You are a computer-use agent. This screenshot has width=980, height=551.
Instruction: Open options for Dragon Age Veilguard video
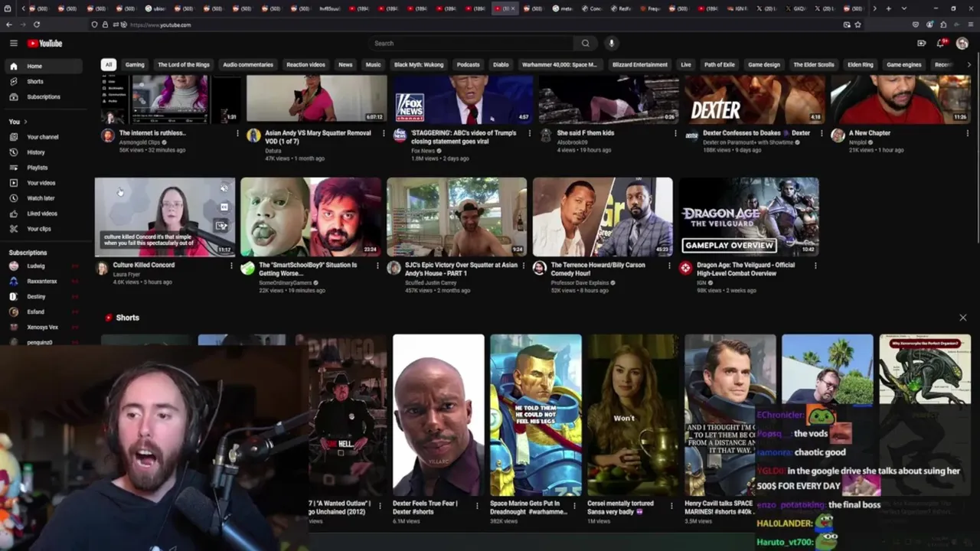pyautogui.click(x=815, y=266)
